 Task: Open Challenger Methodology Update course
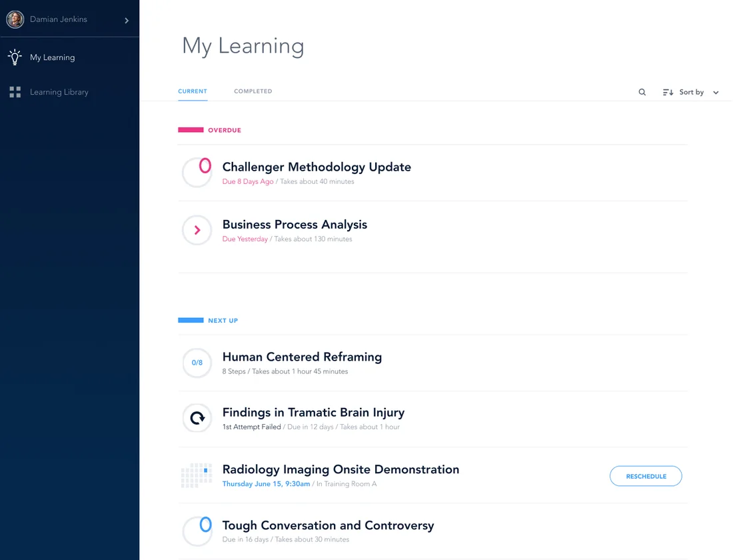pos(317,167)
